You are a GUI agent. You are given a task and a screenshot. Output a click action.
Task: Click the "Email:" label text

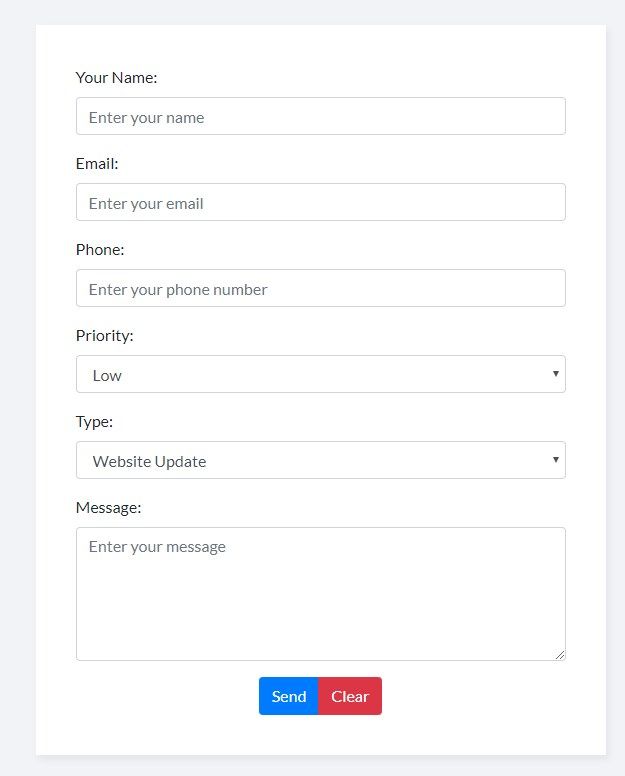tap(97, 164)
